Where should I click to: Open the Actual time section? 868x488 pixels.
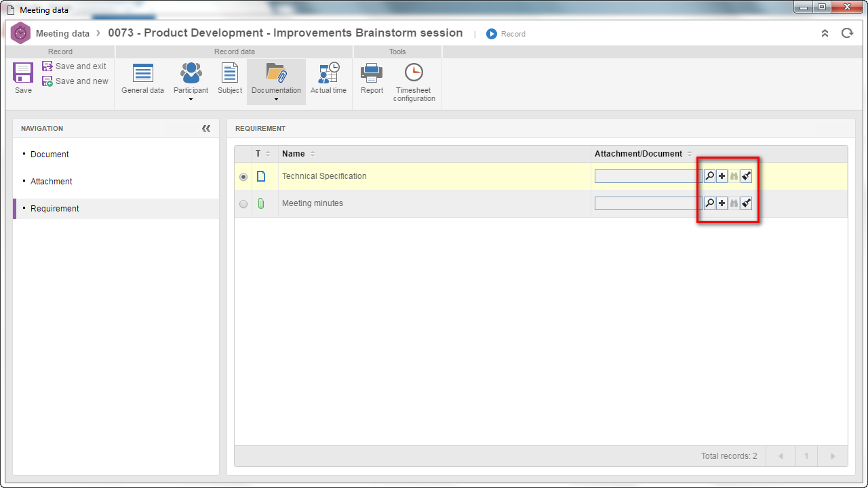click(x=328, y=79)
